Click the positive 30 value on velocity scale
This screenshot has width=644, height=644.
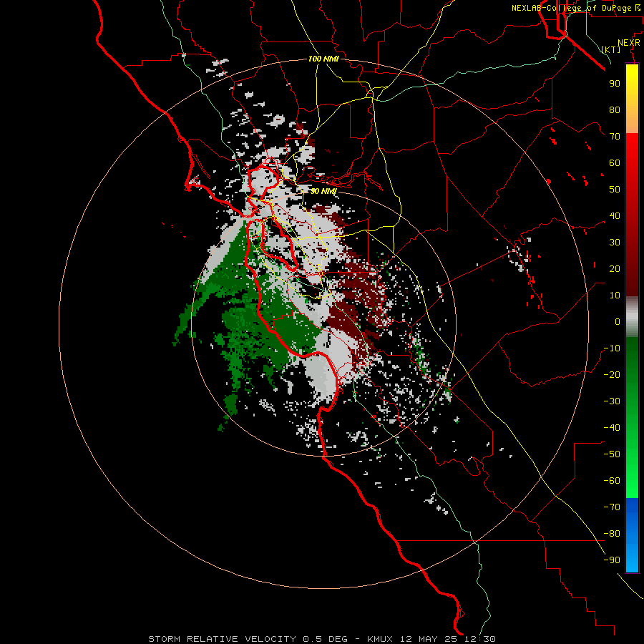(x=615, y=242)
